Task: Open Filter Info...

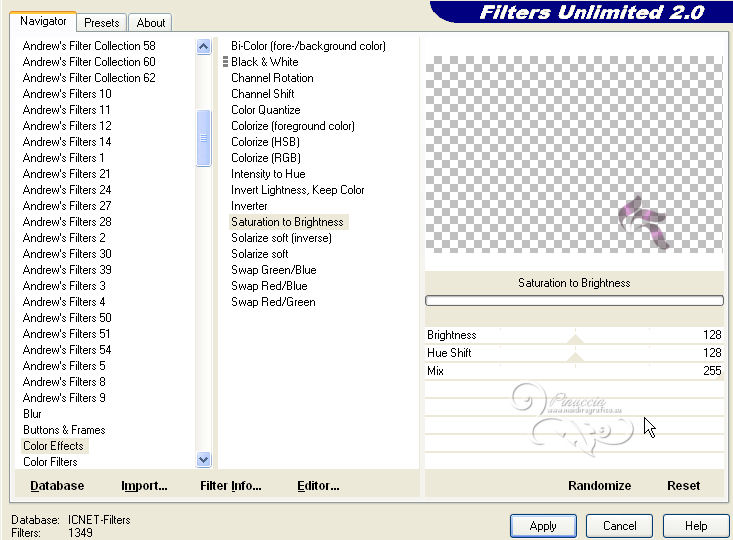Action: 230,486
